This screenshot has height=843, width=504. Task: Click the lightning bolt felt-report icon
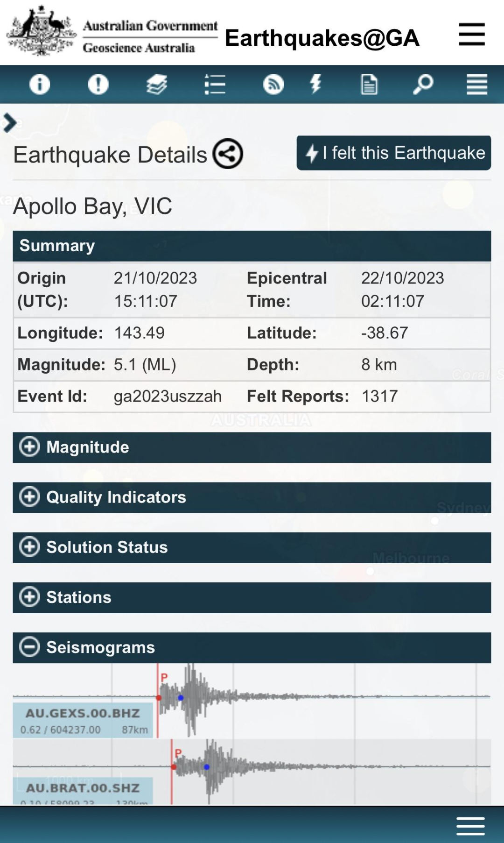[316, 84]
